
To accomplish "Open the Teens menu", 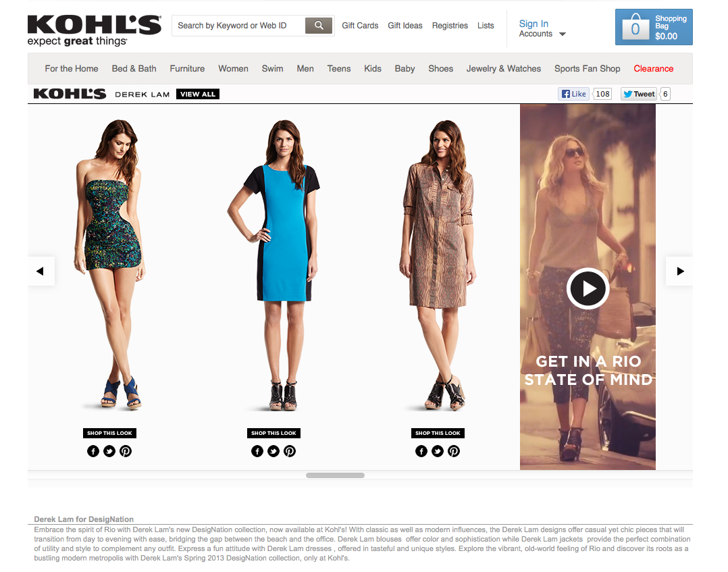I will click(x=339, y=69).
